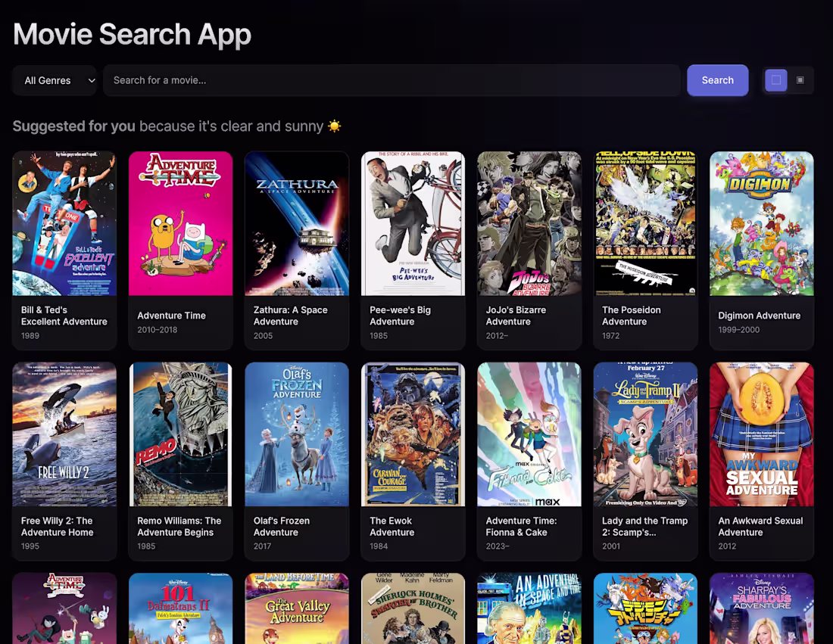Viewport: 833px width, 644px height.
Task: Click the '2023–' year under Fionna & Cake
Action: point(498,546)
